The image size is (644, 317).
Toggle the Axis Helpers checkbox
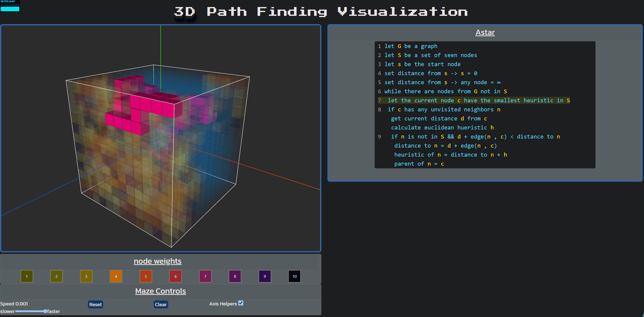click(x=241, y=303)
